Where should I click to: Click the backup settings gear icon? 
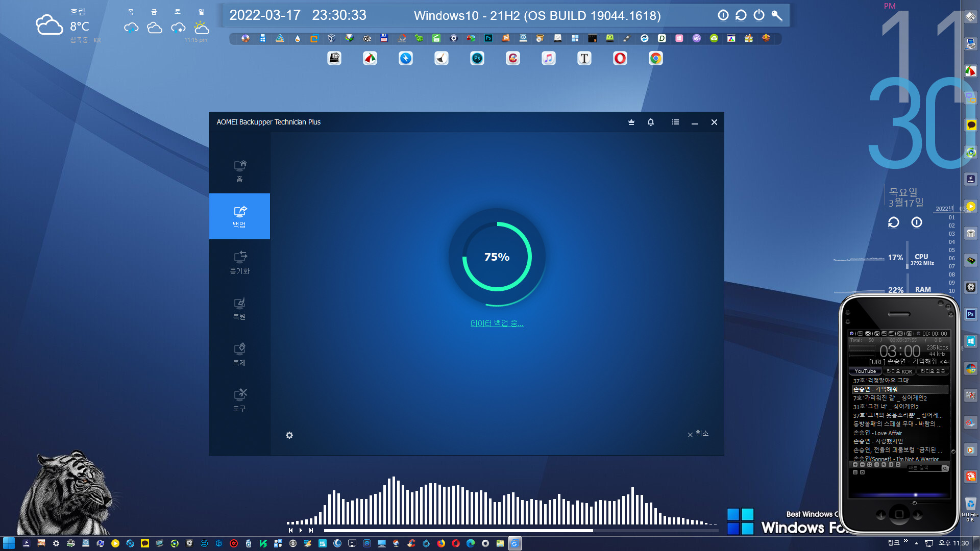coord(289,435)
